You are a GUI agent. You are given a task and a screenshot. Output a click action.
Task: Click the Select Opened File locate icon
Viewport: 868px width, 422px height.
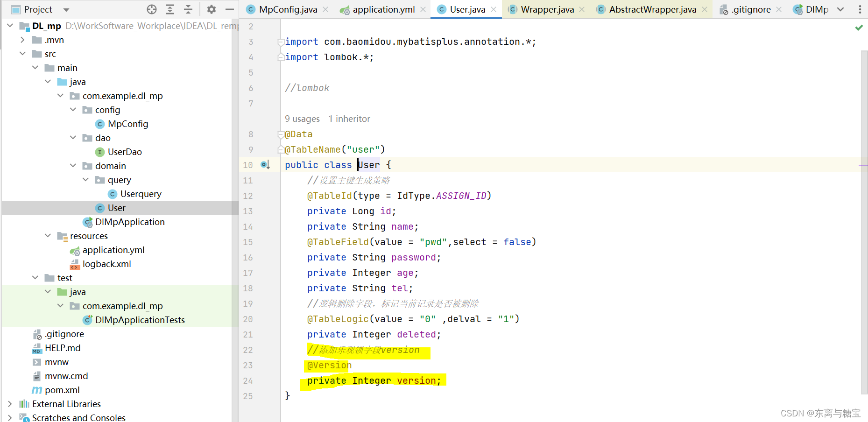click(152, 9)
